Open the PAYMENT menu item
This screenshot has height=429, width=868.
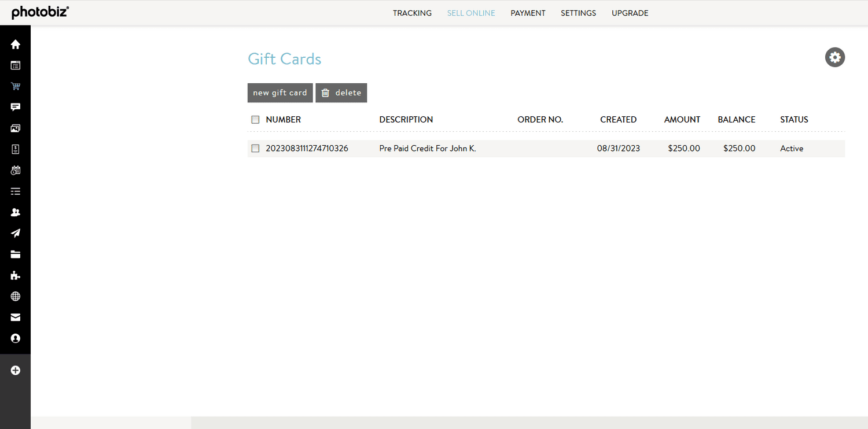[528, 13]
